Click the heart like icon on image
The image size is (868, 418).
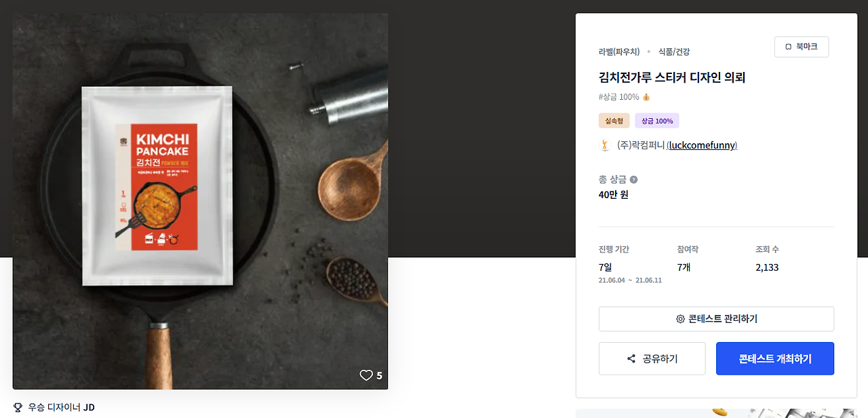click(x=366, y=375)
